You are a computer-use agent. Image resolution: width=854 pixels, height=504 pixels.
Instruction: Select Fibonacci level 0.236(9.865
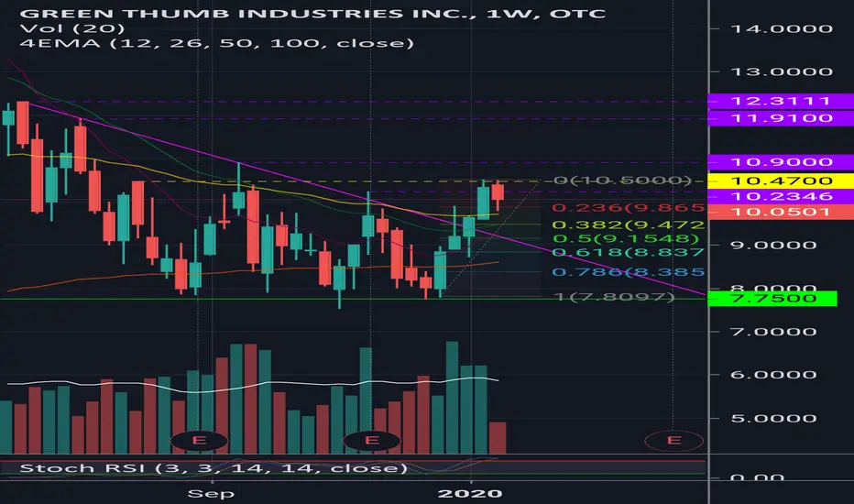[x=628, y=208]
